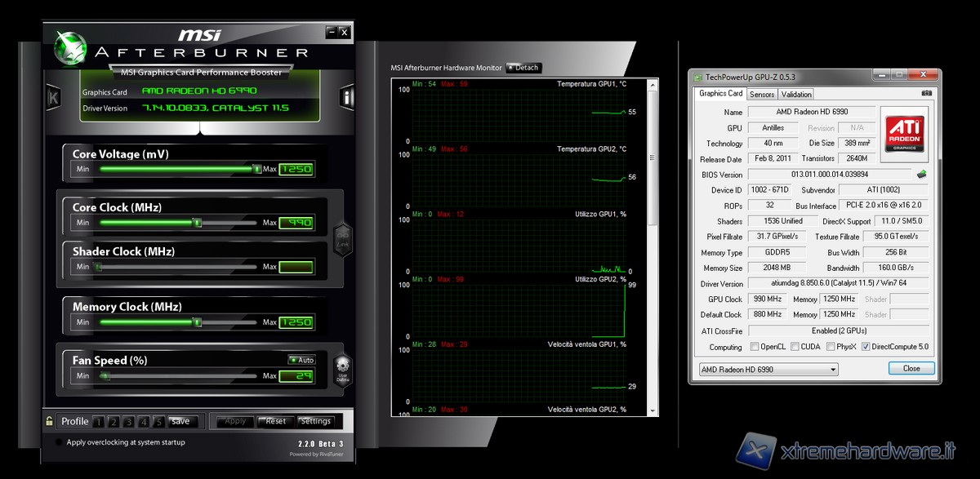Toggle the profile lock padlock icon

tap(50, 421)
